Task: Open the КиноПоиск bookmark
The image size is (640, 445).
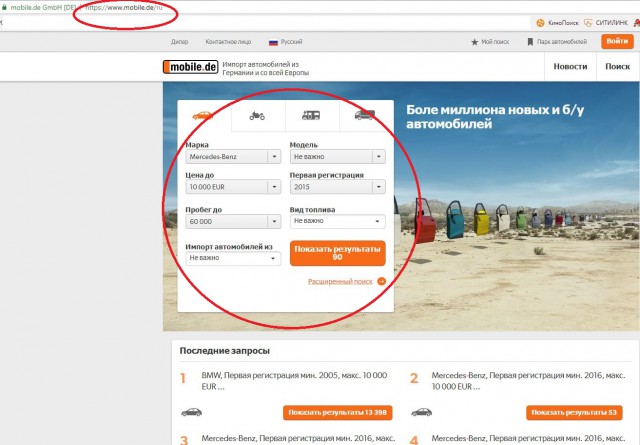Action: [x=557, y=23]
